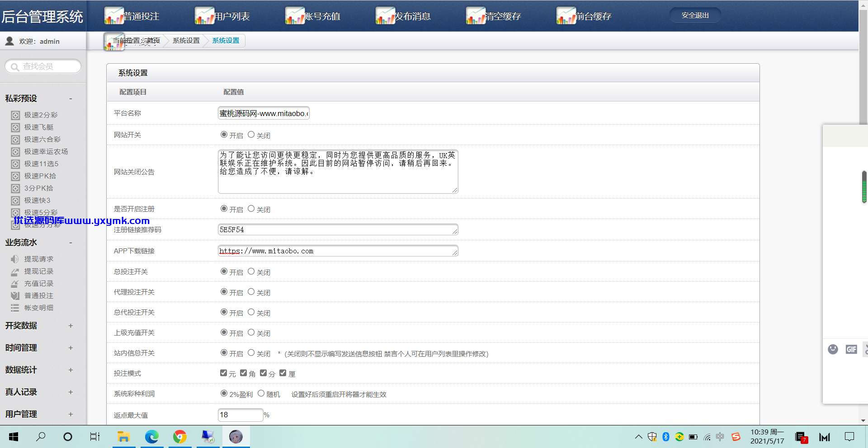This screenshot has width=868, height=448.
Task: Click the GIF icon in side panel
Action: point(851,349)
